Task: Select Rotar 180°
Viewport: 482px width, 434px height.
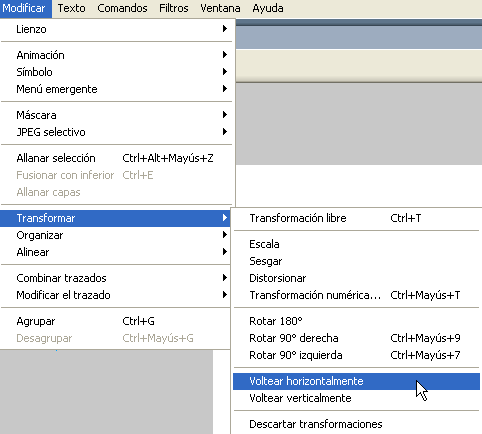Action: [x=356, y=321]
